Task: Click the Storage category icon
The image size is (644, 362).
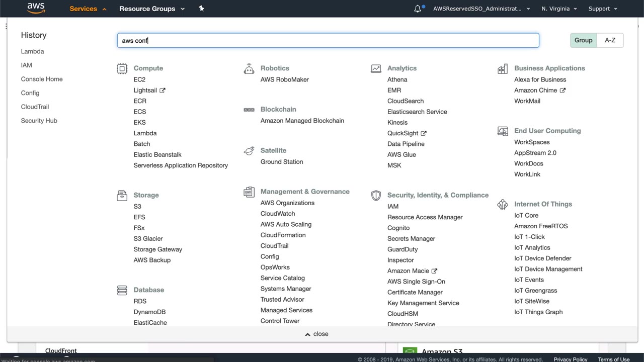Action: [122, 196]
